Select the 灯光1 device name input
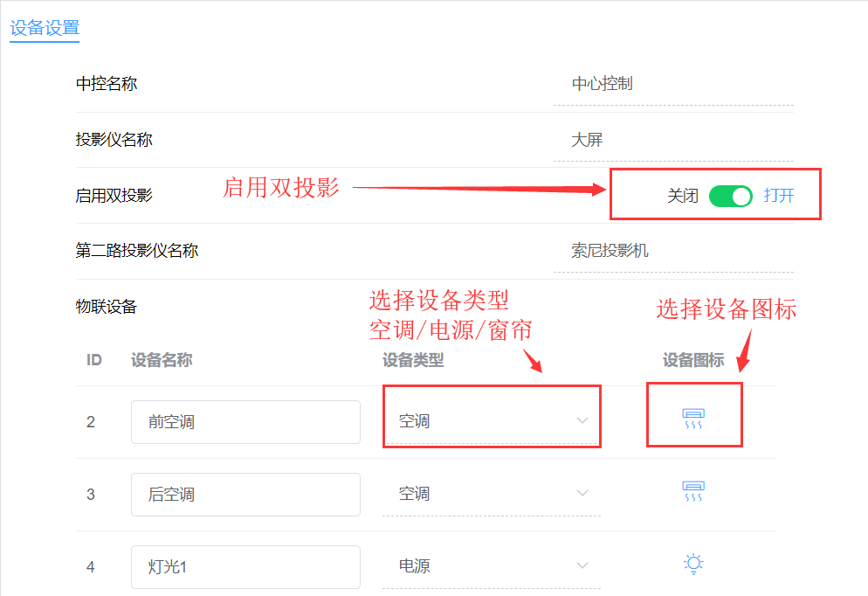The height and width of the screenshot is (596, 868). 245,567
